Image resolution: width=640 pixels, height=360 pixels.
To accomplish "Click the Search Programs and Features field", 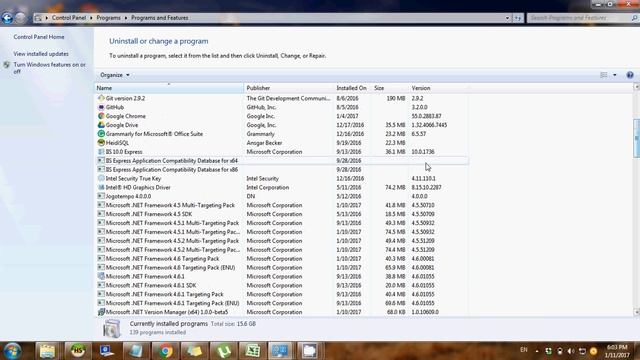I will coord(579,18).
